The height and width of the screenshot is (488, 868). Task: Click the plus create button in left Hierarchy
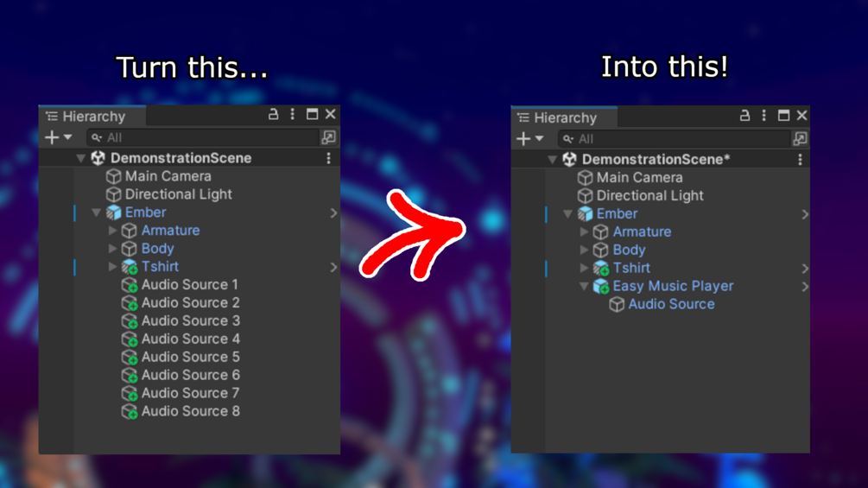point(52,137)
